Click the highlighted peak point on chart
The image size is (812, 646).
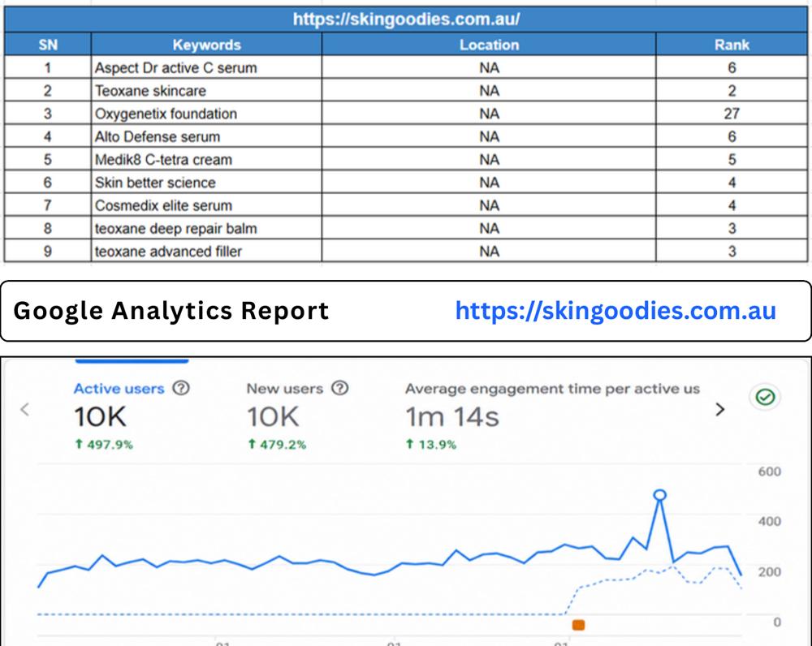pyautogui.click(x=659, y=495)
